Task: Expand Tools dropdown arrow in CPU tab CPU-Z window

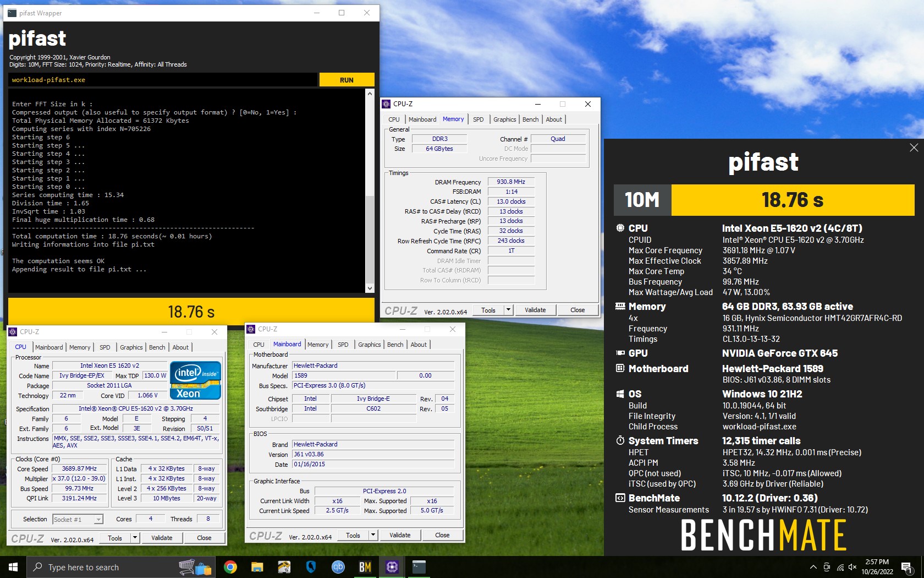Action: coord(135,538)
